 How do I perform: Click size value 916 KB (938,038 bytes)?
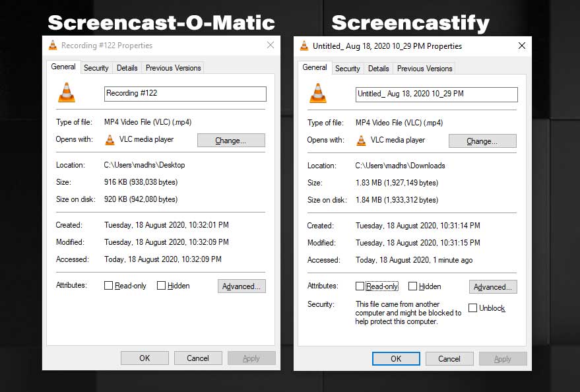141,182
